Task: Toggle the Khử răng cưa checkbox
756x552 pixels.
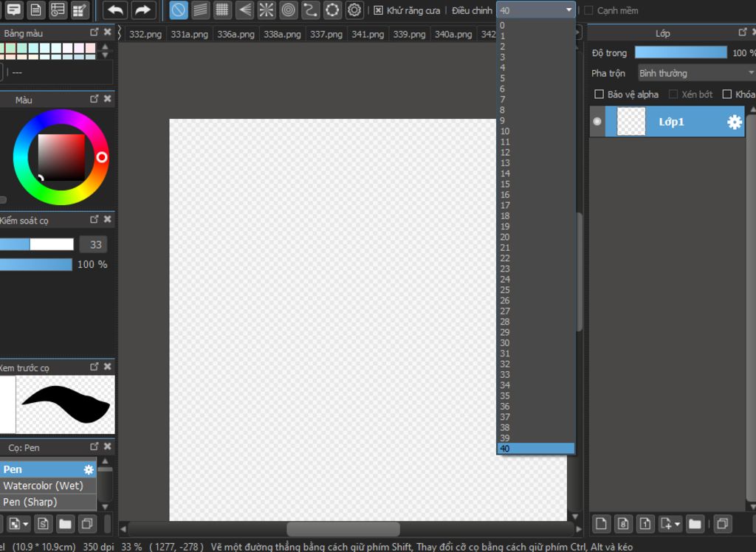Action: click(379, 10)
